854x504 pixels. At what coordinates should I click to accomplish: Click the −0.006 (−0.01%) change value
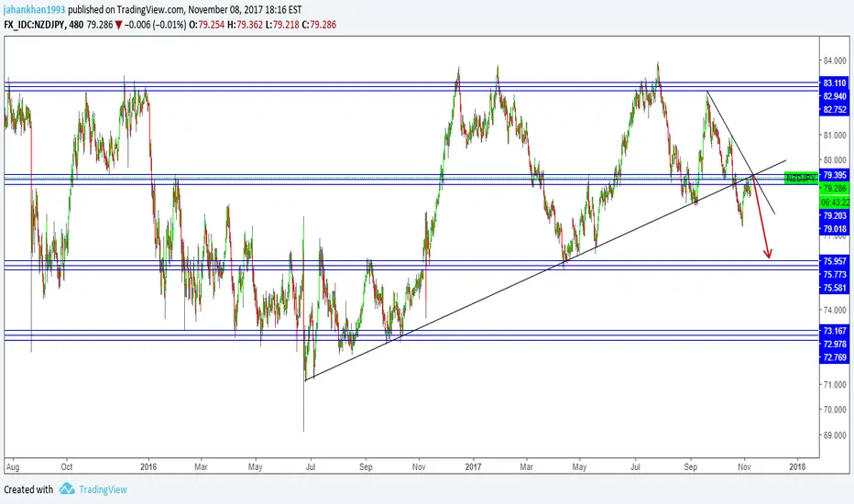(155, 25)
